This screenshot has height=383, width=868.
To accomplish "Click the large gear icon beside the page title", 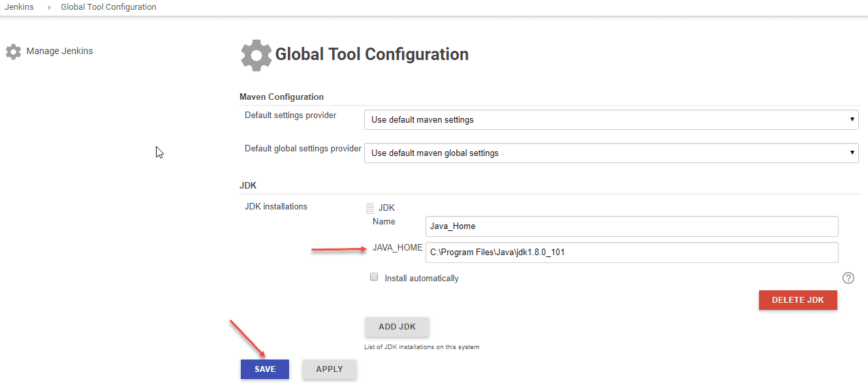I will 256,55.
